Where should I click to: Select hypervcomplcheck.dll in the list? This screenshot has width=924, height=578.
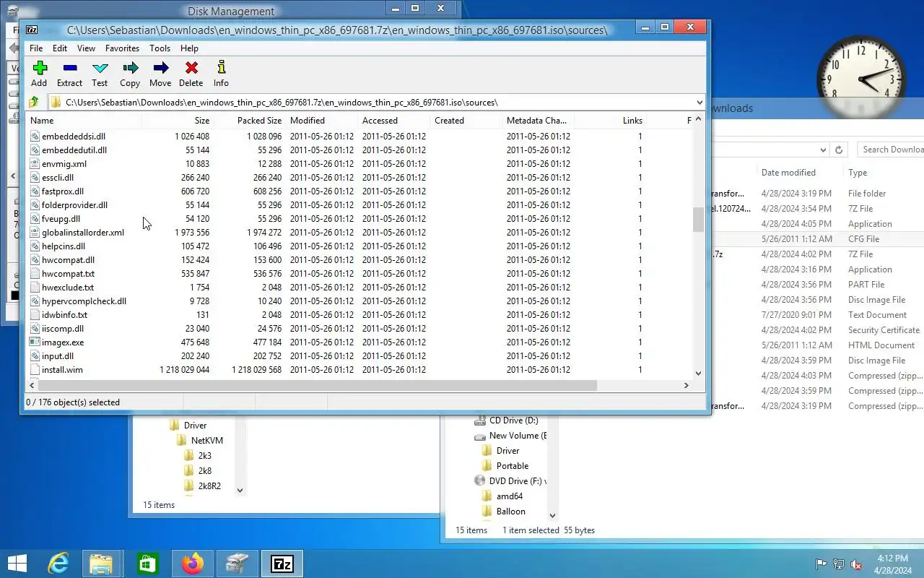click(84, 301)
